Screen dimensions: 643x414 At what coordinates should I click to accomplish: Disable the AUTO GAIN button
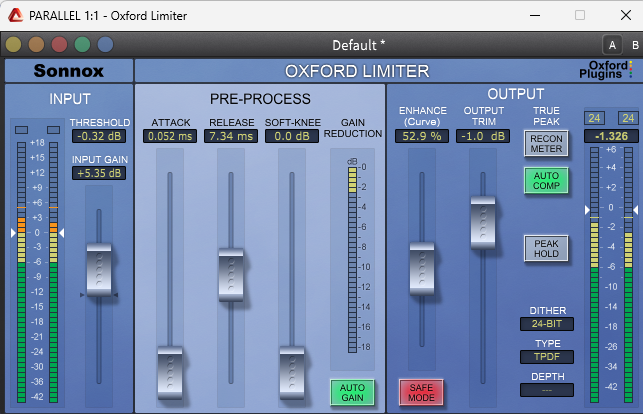pos(352,393)
